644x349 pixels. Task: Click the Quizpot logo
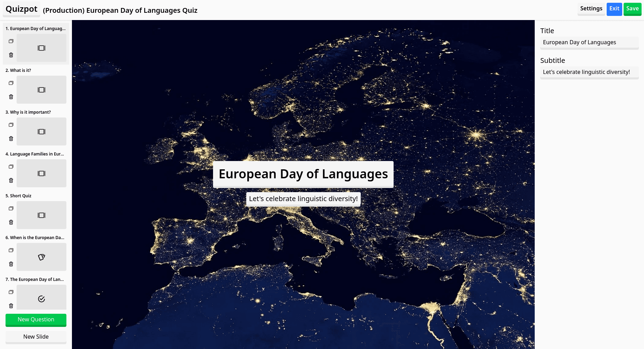[x=21, y=9]
